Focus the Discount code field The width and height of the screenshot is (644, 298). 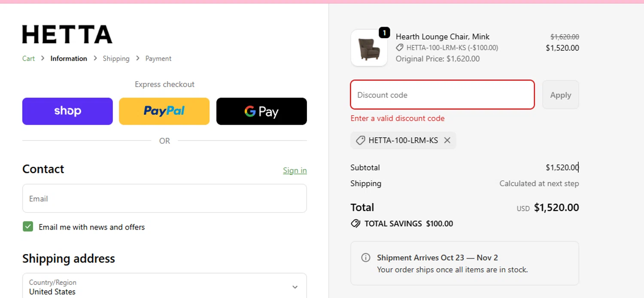(443, 95)
